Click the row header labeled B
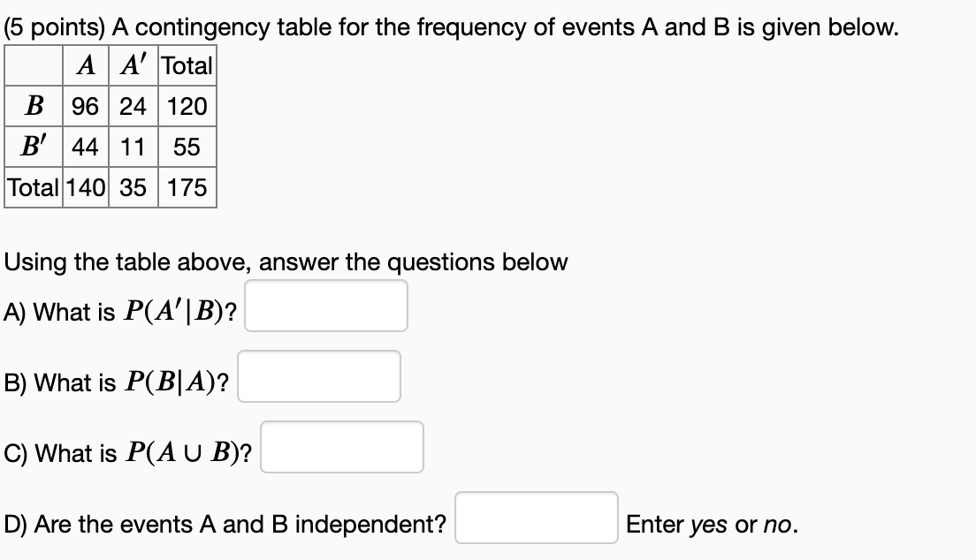Viewport: 976px width, 560px height. tap(33, 107)
